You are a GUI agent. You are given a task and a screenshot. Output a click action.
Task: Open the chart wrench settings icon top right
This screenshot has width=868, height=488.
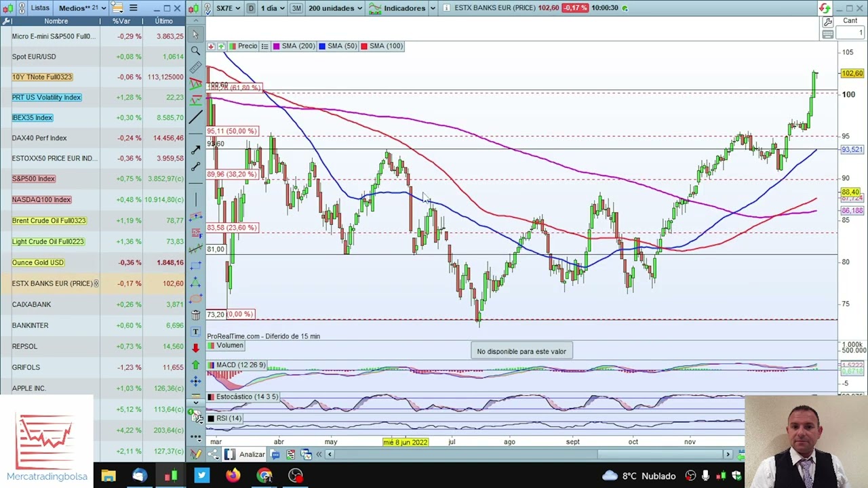(827, 22)
